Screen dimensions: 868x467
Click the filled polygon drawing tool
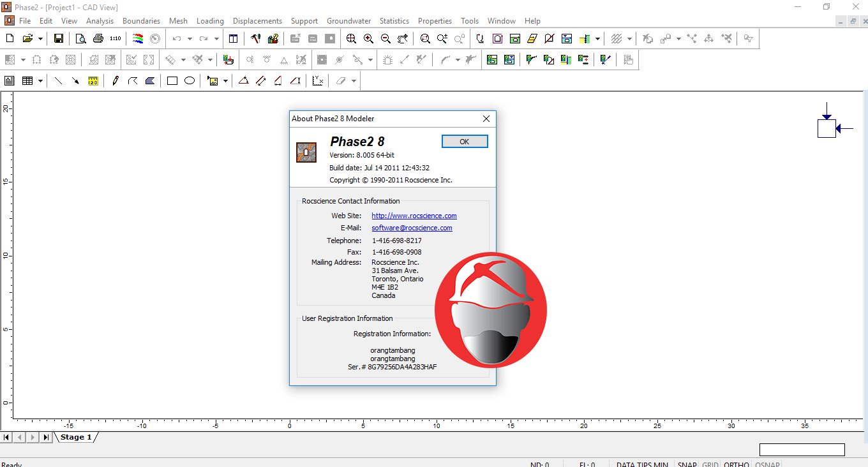tap(150, 81)
